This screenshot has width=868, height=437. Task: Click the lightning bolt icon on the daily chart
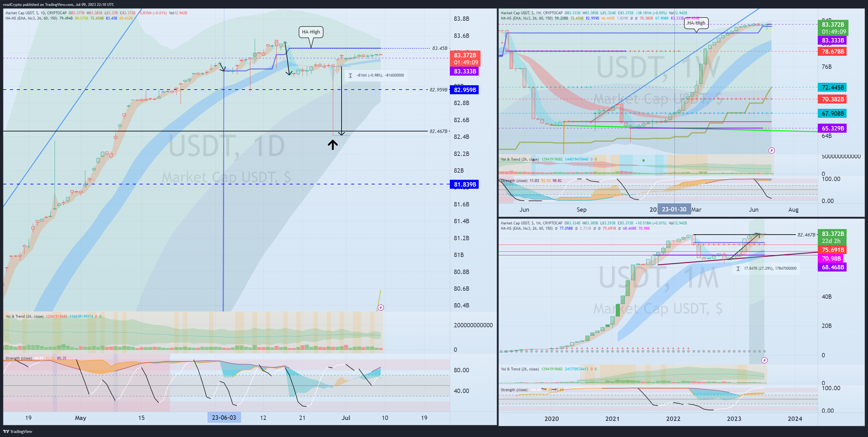click(380, 307)
